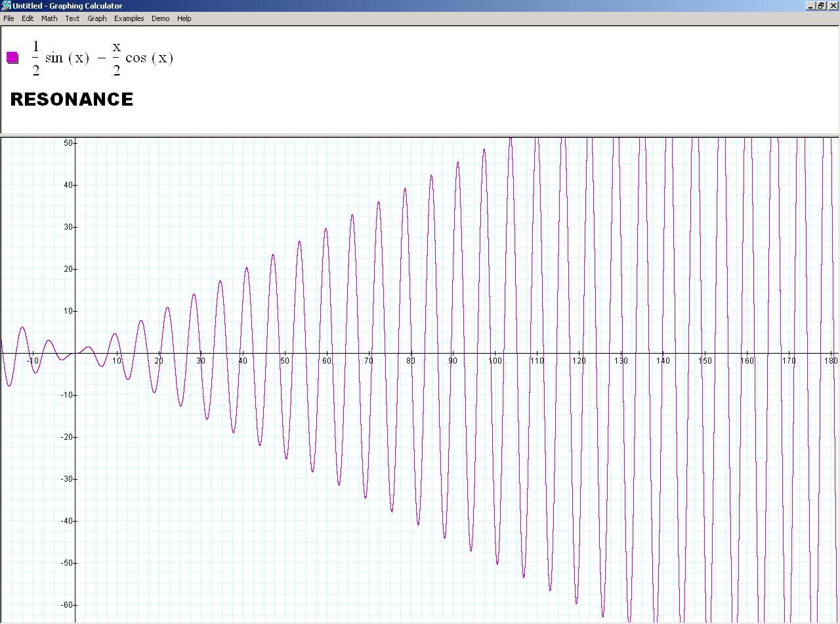
Task: Click the sin (x) term in the equation
Action: 67,58
